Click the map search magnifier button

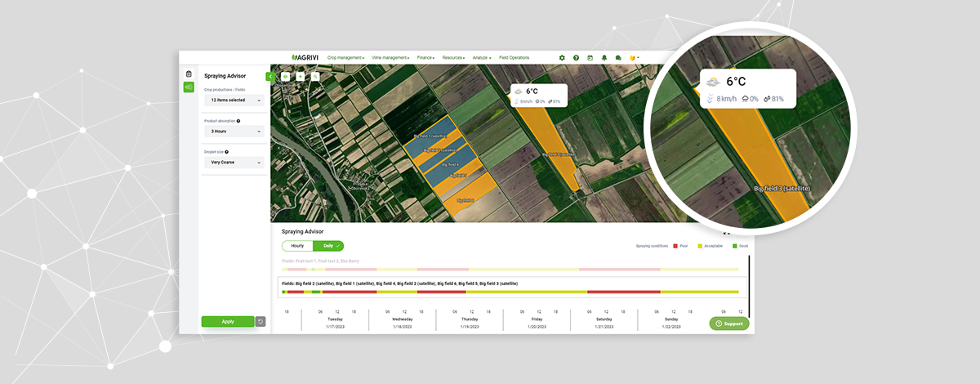315,77
